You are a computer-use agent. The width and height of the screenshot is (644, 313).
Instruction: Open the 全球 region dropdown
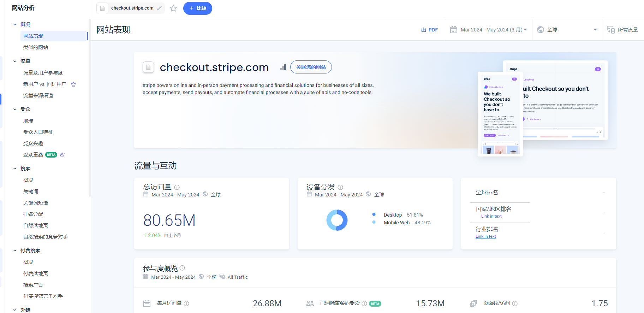(x=567, y=30)
